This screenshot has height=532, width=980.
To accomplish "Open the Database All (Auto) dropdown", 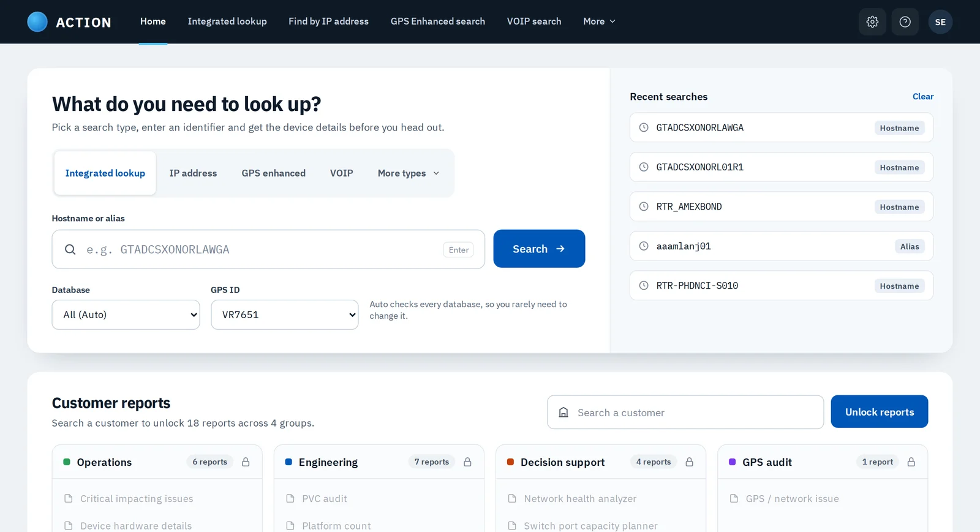I will (x=126, y=314).
